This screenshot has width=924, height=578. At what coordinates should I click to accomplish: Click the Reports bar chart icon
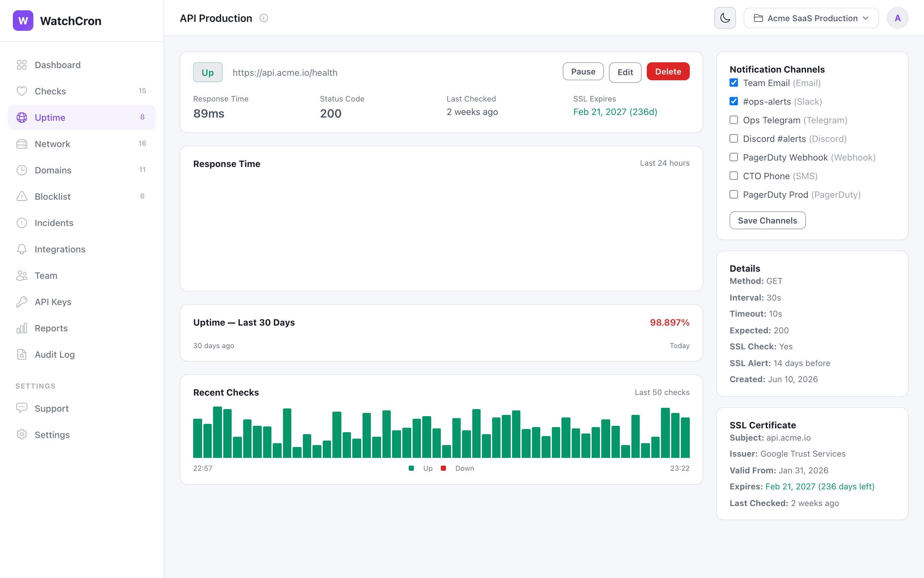coord(22,328)
